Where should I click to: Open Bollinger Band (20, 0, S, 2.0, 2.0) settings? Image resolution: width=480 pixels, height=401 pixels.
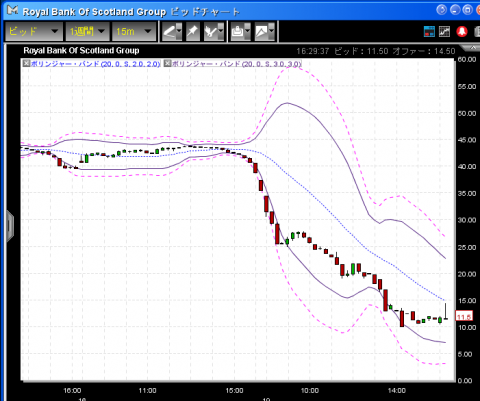[x=96, y=63]
